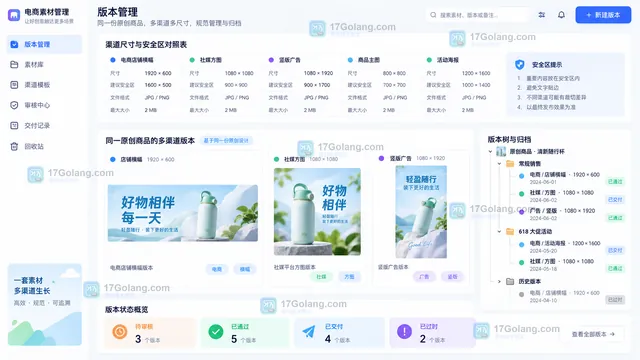Screen dimensions: 640x360
Task: Click the 素材库 folder icon
Action: click(14, 64)
